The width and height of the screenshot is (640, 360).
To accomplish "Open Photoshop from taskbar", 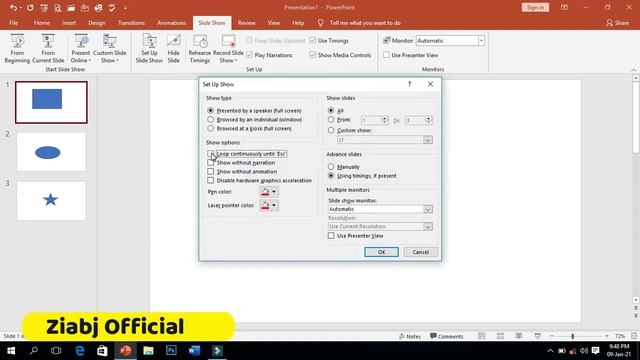I will pyautogui.click(x=171, y=351).
